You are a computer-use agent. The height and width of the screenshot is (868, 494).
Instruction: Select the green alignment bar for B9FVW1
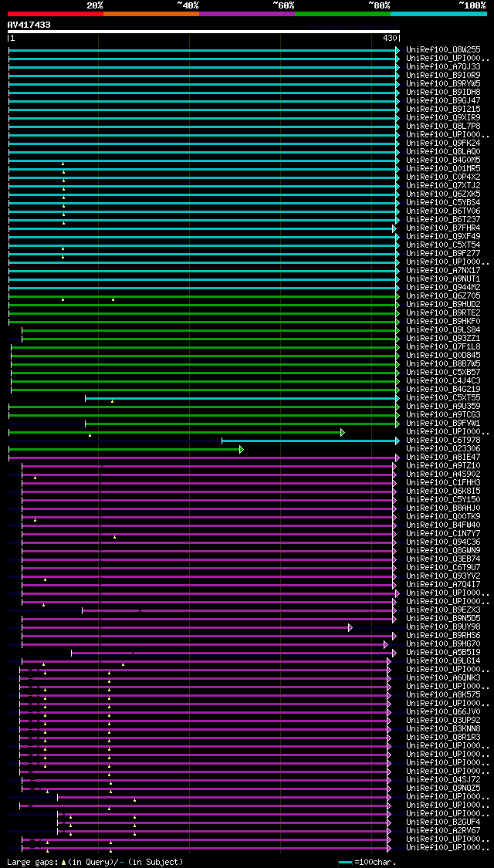(242, 424)
